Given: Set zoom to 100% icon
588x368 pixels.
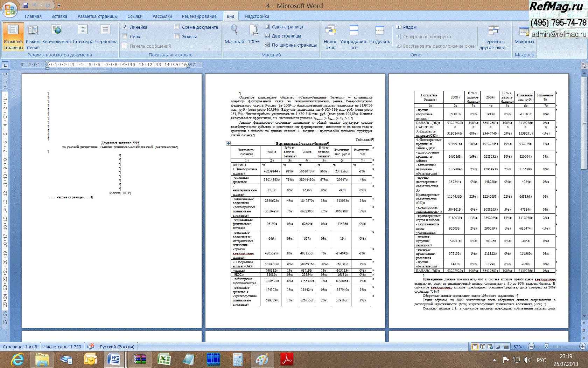Looking at the screenshot, I should (254, 34).
